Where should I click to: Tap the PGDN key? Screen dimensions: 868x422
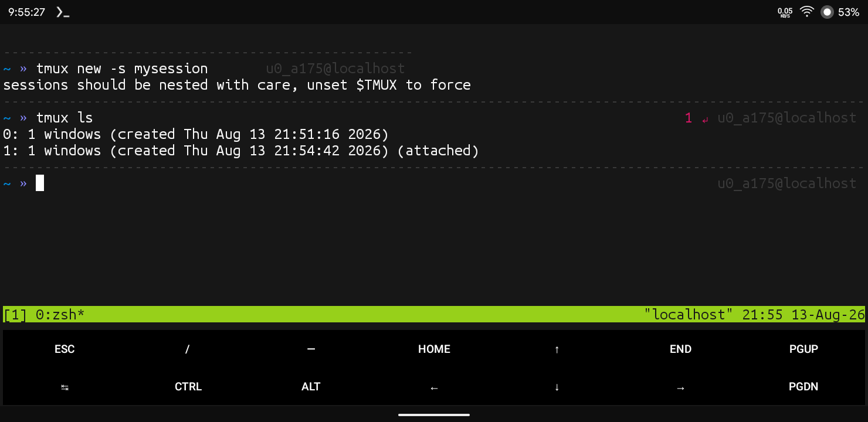tap(803, 387)
